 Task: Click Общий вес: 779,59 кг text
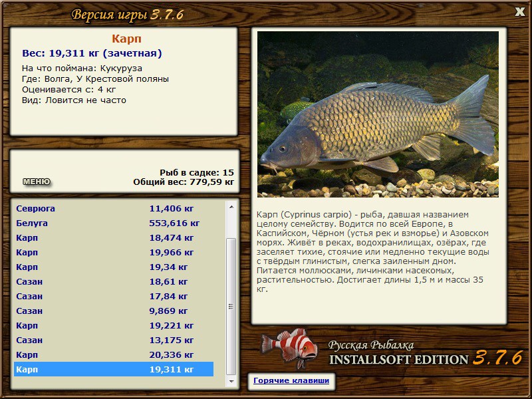(184, 182)
